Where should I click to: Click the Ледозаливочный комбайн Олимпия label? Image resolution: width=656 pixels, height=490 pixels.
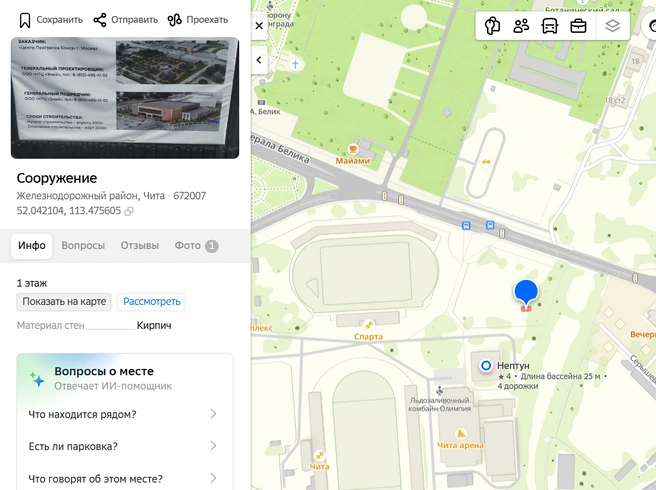439,404
